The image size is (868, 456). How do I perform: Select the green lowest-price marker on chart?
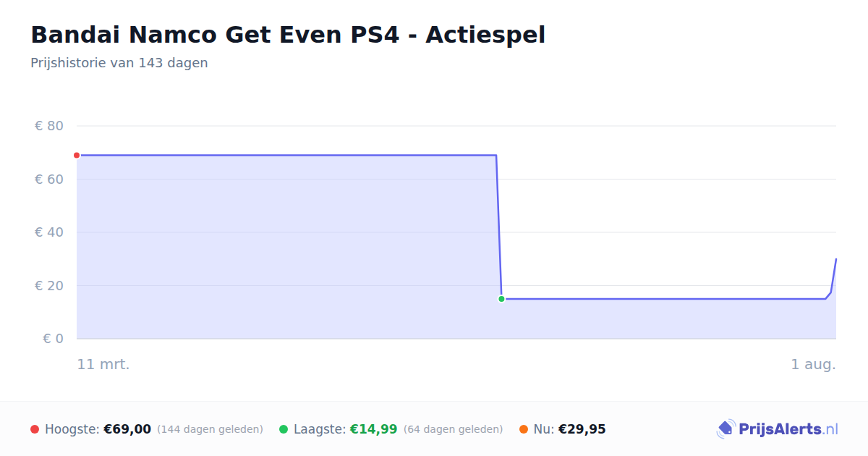[501, 299]
